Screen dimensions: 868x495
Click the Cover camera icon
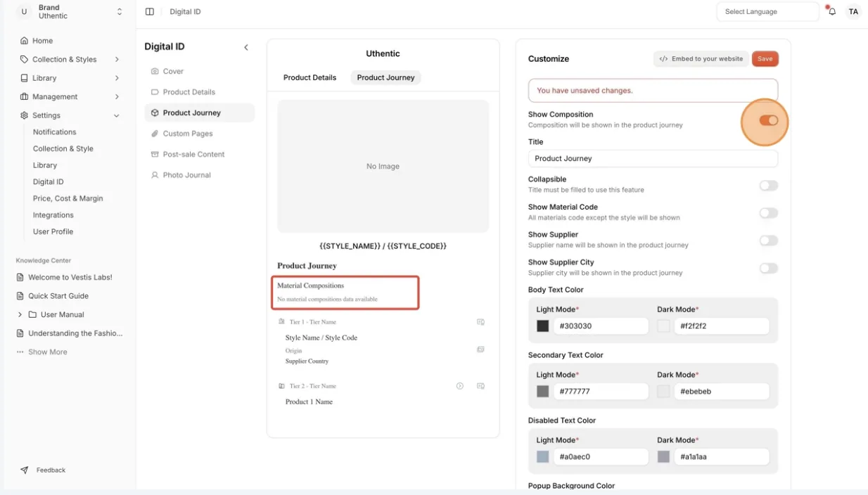155,71
